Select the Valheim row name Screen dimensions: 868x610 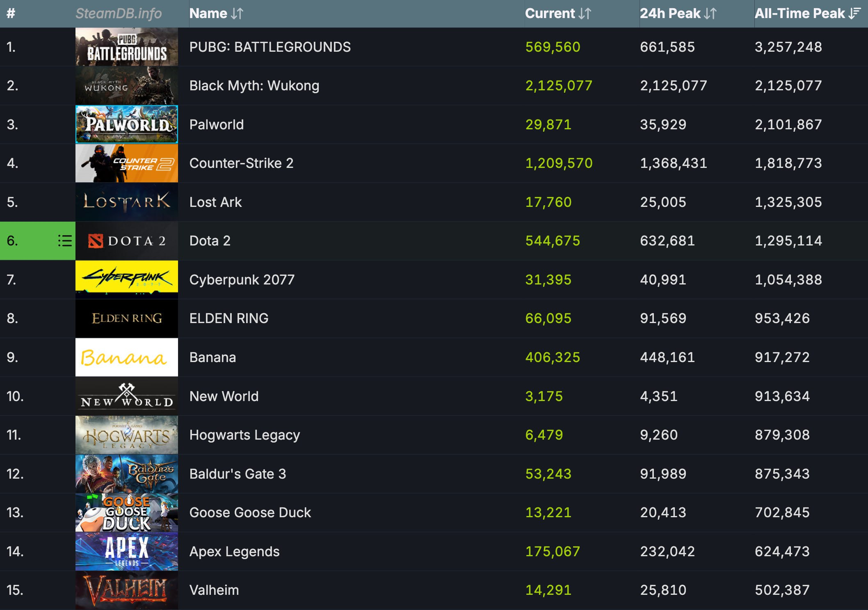point(214,590)
